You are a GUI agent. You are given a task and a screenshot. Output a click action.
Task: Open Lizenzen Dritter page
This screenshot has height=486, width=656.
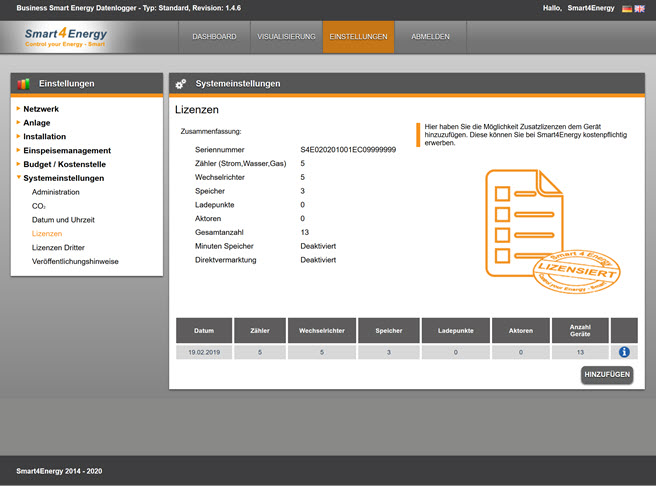pyautogui.click(x=58, y=248)
